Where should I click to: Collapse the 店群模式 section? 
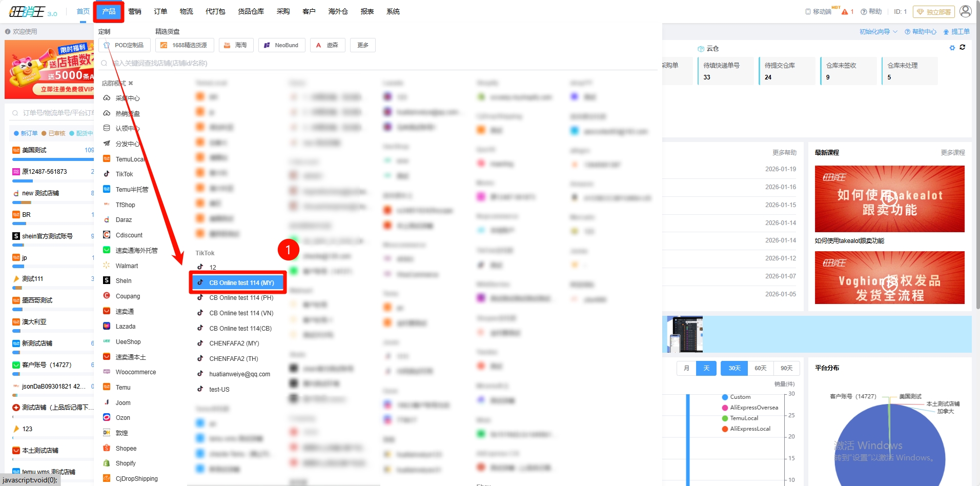(131, 83)
